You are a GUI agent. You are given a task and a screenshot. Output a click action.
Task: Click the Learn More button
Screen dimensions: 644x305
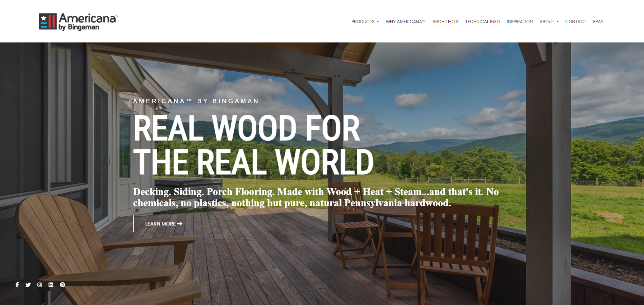point(164,223)
